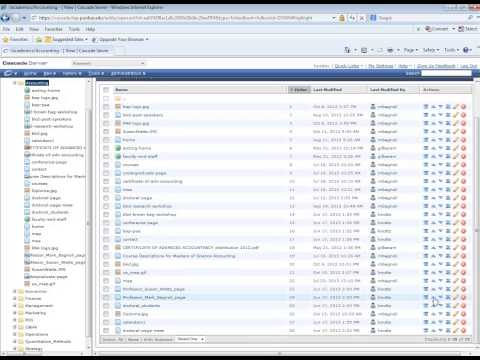Open the IE Favorites menu
Screen dimensions: 480x360
pos(53,29)
